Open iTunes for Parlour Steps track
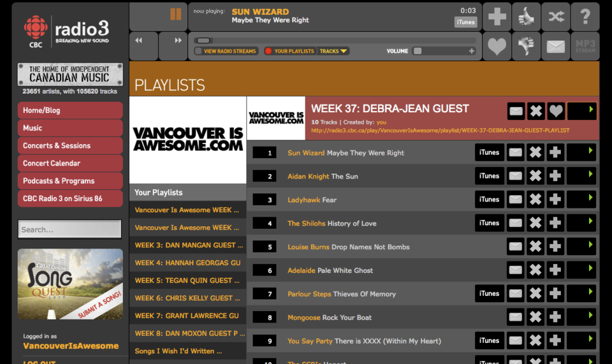 (490, 293)
